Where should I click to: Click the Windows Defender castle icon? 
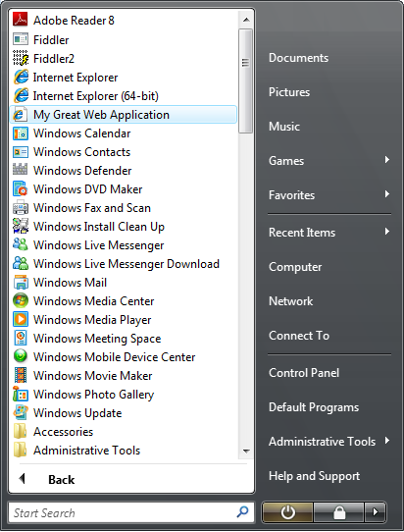(x=20, y=169)
